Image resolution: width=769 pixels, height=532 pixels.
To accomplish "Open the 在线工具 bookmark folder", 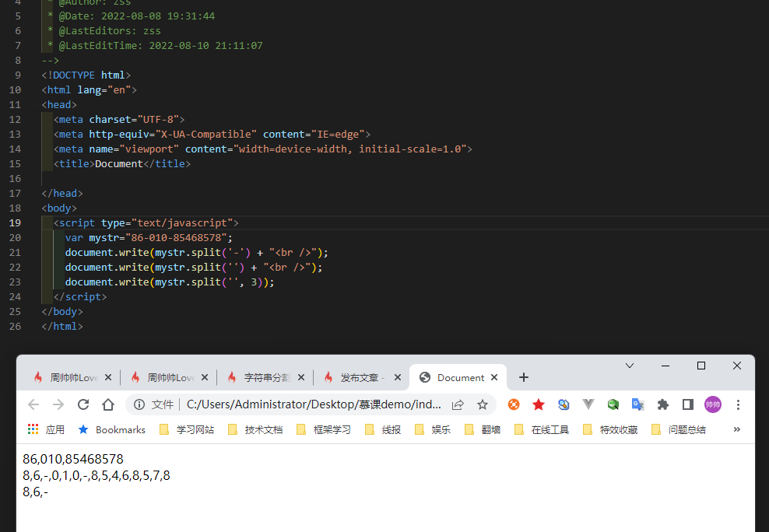I will 542,429.
